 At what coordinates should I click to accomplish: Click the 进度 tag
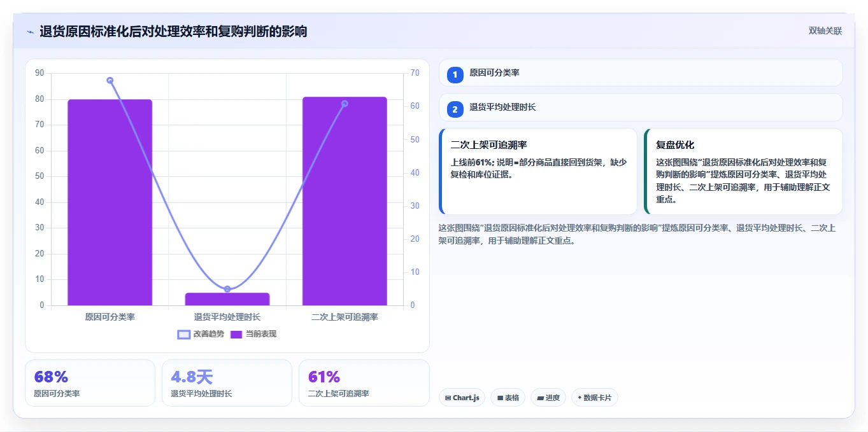pyautogui.click(x=548, y=398)
